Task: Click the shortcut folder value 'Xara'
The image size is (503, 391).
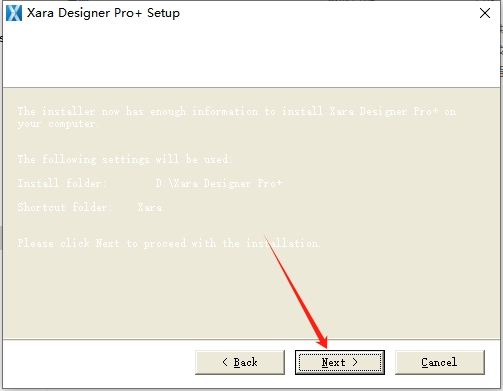Action: pos(150,207)
